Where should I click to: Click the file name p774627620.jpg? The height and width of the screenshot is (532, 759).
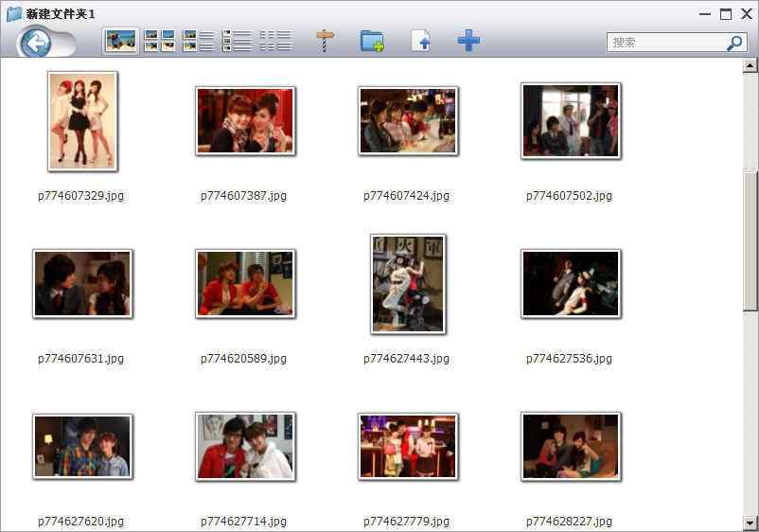pos(80,522)
